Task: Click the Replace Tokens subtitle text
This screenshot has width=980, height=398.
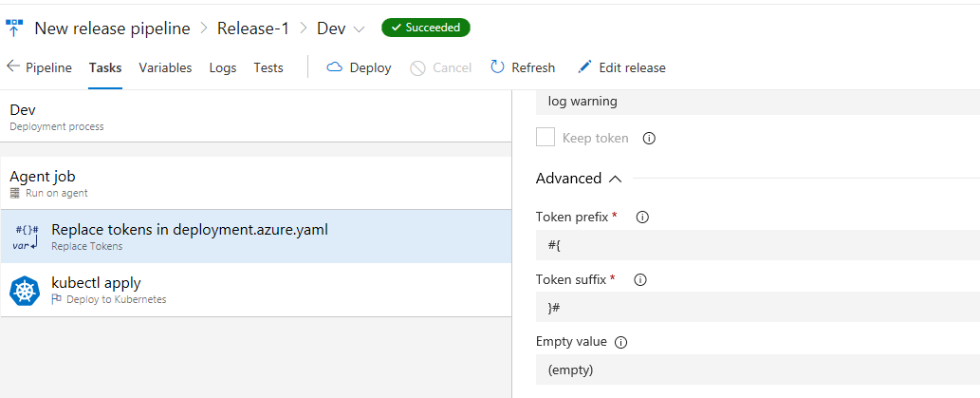Action: coord(87,247)
